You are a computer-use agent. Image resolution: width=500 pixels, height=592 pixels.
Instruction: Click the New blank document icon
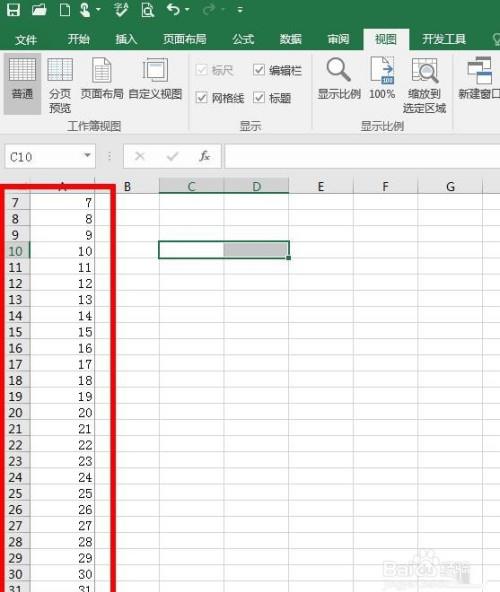tap(65, 10)
